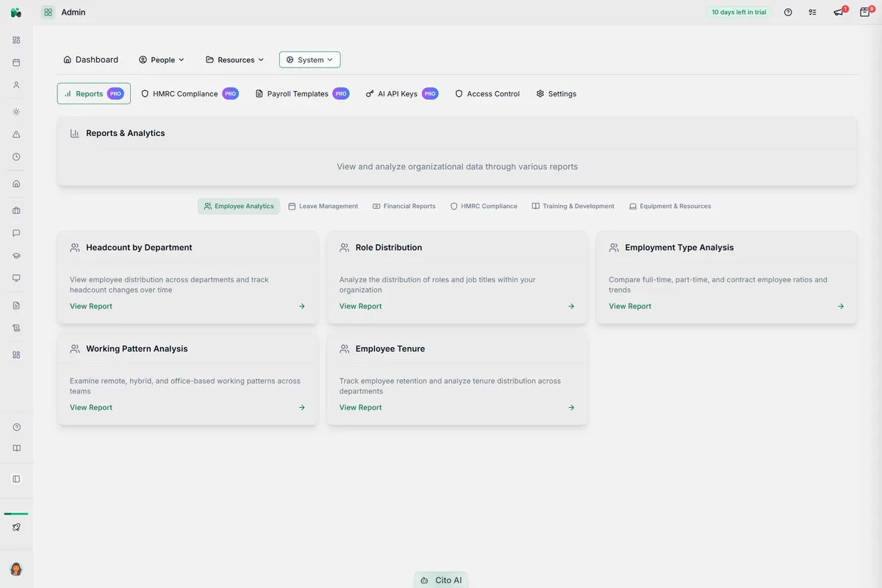
Task: View Report for Employee Tenure
Action: 361,408
